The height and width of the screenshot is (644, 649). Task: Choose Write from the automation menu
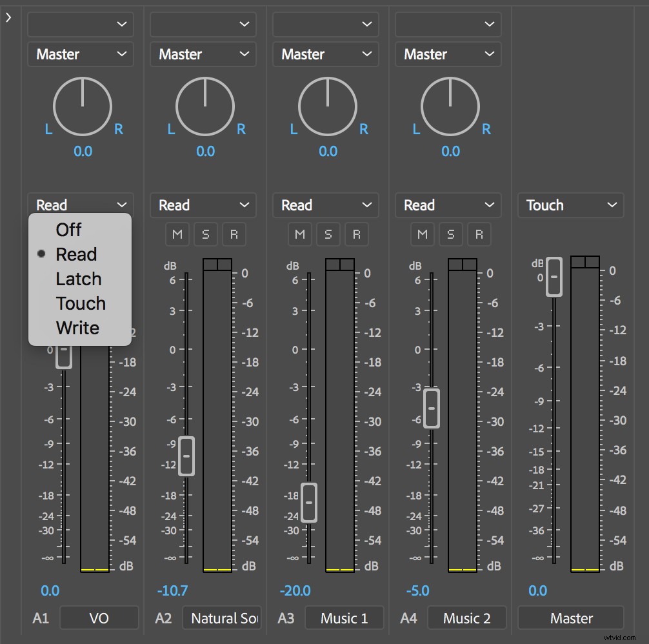78,328
